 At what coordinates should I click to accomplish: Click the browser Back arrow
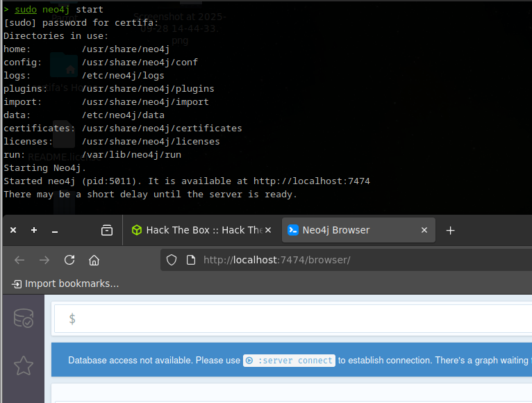[x=19, y=260]
